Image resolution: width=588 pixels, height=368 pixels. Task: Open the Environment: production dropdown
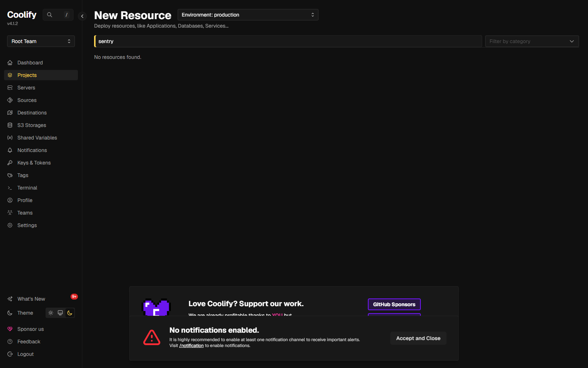[x=248, y=15]
